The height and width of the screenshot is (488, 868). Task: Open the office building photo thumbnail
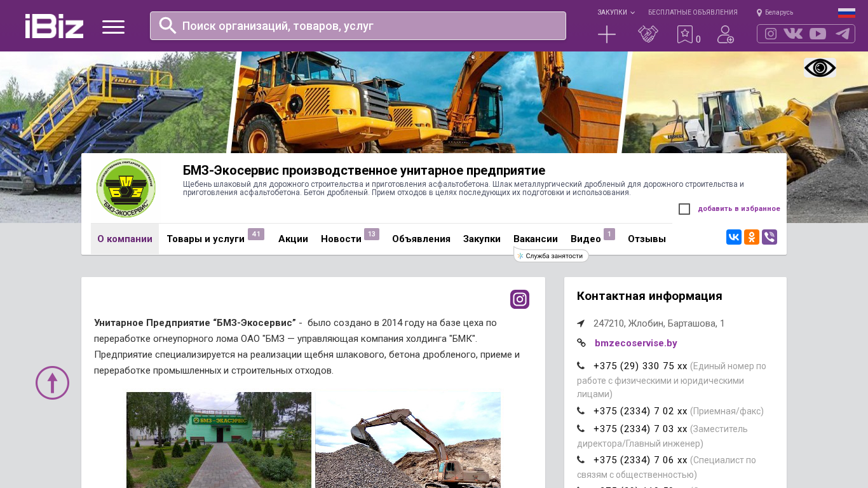tap(219, 440)
